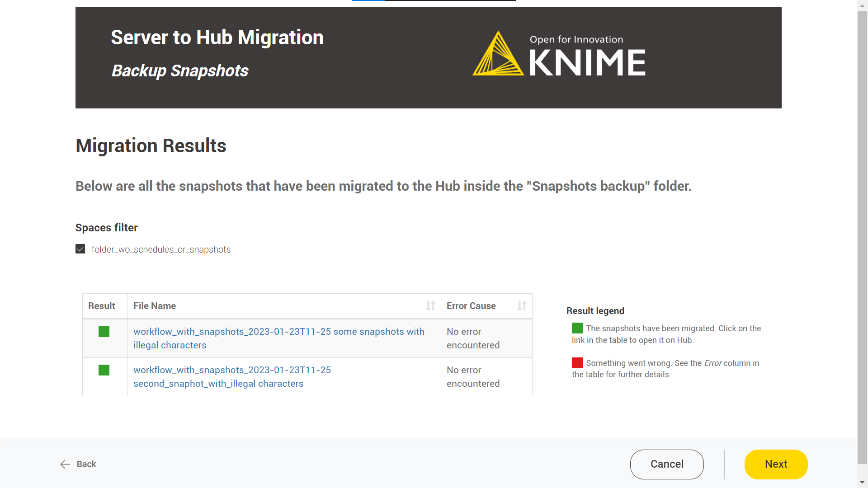This screenshot has width=868, height=488.
Task: Click the Server to Hub Migration title
Action: (x=217, y=37)
